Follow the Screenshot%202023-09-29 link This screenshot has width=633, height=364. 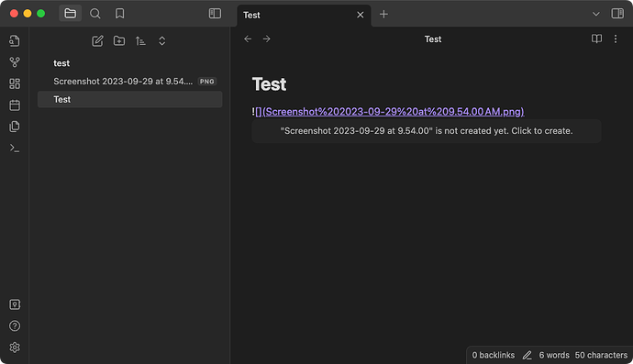390,112
